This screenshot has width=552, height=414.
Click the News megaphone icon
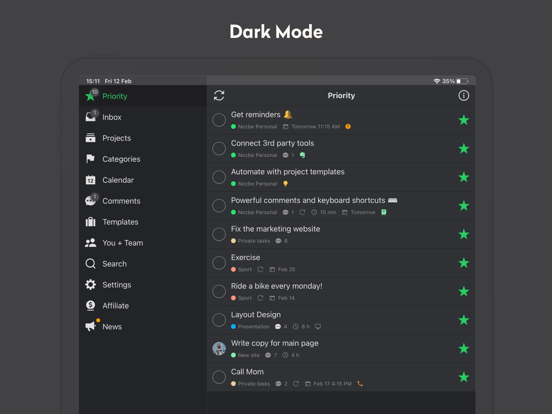pyautogui.click(x=90, y=326)
